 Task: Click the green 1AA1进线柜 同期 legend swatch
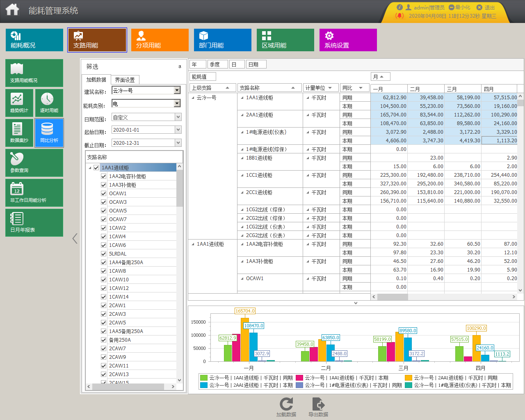[204, 378]
